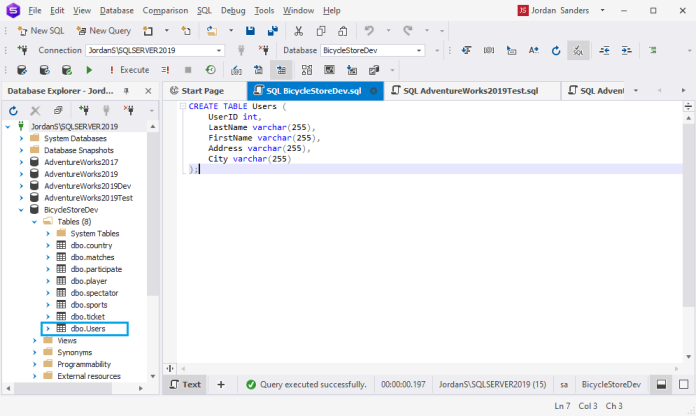Click the green Execute play icon

(x=90, y=70)
